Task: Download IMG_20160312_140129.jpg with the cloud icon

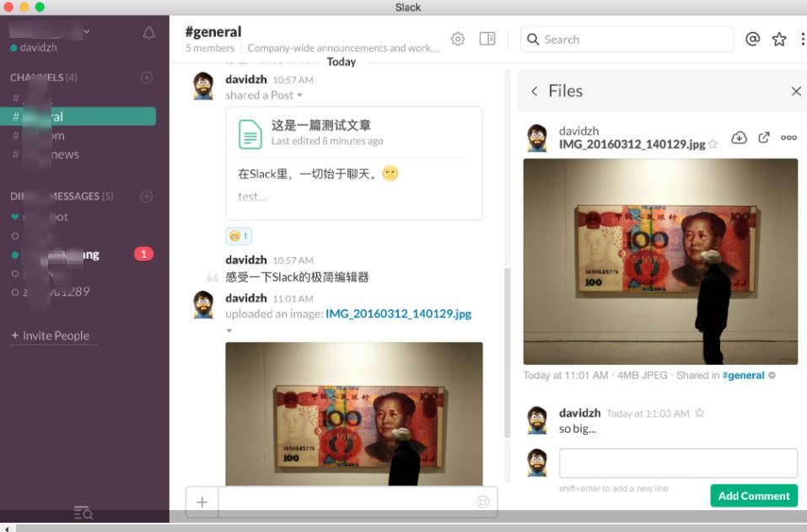Action: (x=739, y=137)
